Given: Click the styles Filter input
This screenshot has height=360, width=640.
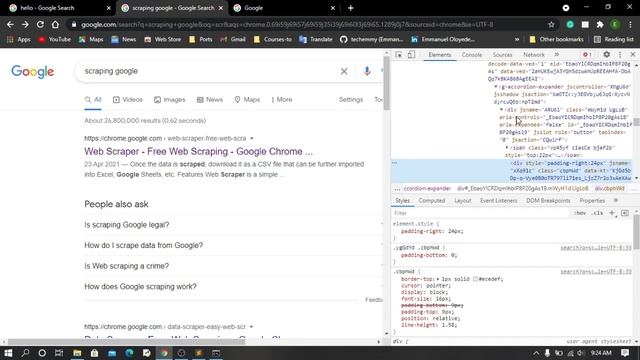Looking at the screenshot, I should tap(480, 213).
